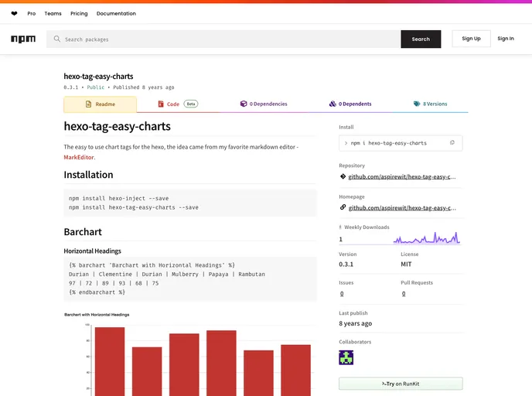Open the Pricing menu item

click(79, 14)
